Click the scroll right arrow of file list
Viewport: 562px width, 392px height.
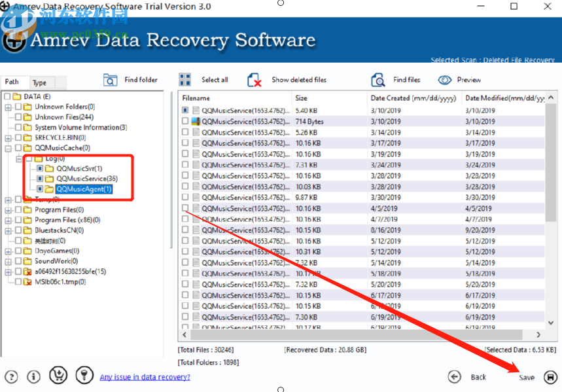point(538,334)
